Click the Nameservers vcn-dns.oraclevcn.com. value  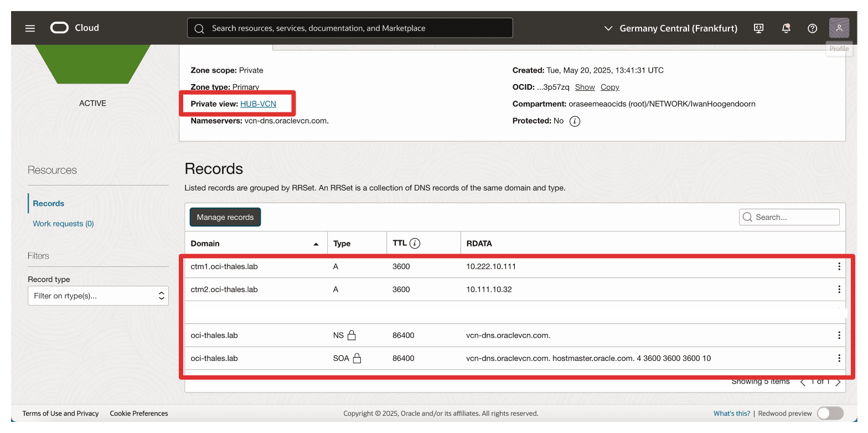tap(287, 120)
